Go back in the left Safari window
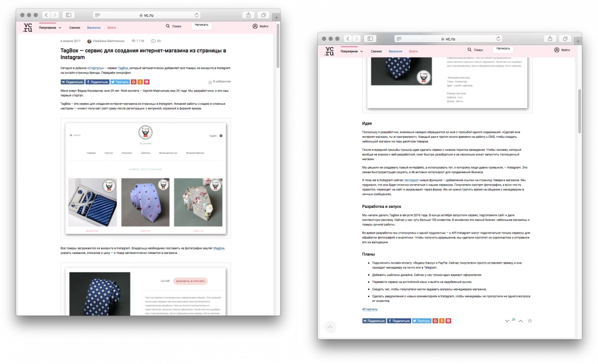598x364 pixels. tap(46, 15)
